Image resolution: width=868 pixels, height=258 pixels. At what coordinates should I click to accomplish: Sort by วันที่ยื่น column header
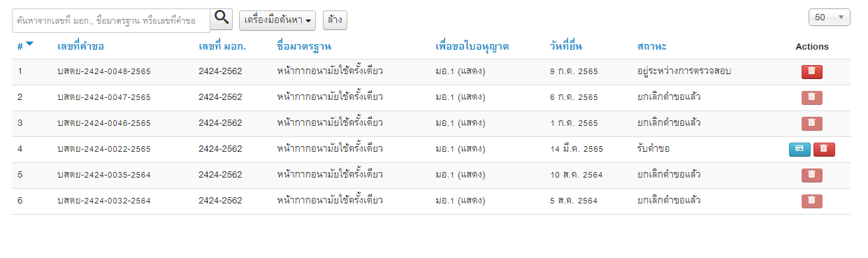tap(566, 47)
